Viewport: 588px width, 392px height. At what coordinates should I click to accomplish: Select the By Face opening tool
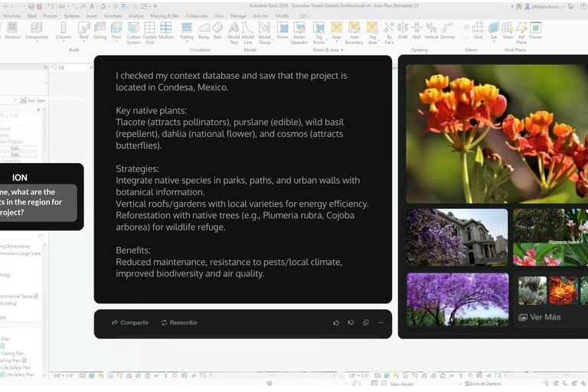click(x=389, y=33)
